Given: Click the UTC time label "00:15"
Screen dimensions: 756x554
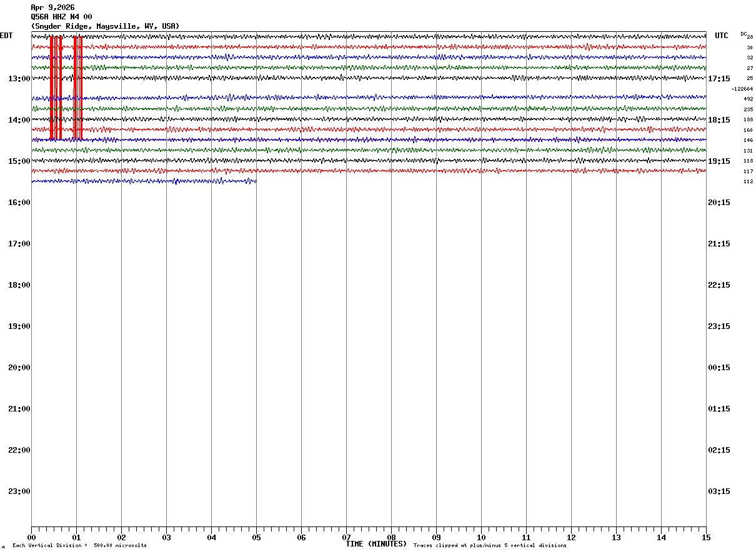Looking at the screenshot, I should pos(719,368).
